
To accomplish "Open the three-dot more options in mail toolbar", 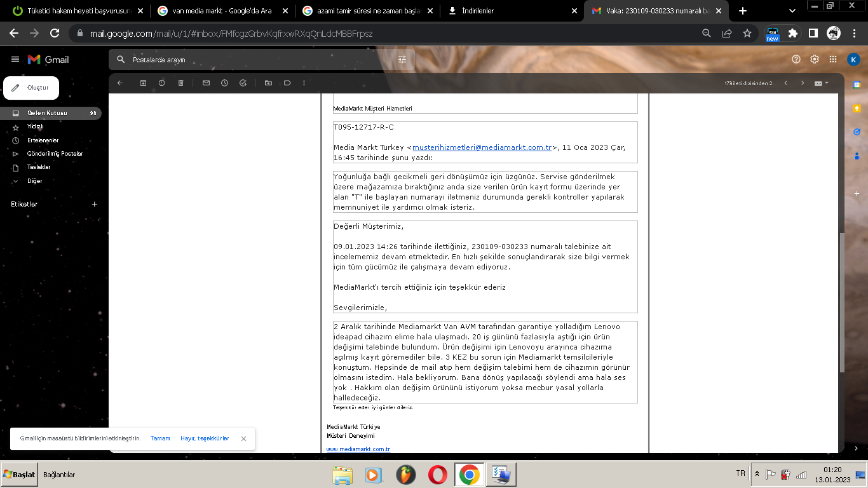I will [304, 83].
